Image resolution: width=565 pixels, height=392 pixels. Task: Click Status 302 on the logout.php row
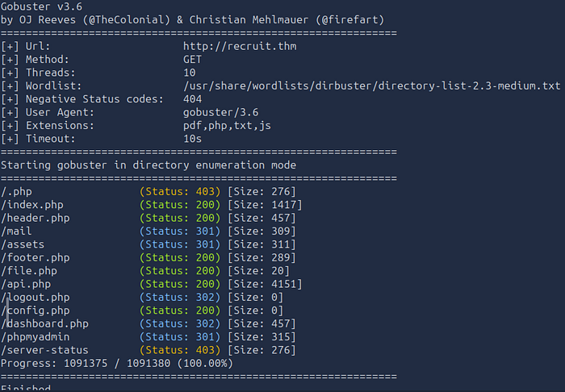pos(180,298)
